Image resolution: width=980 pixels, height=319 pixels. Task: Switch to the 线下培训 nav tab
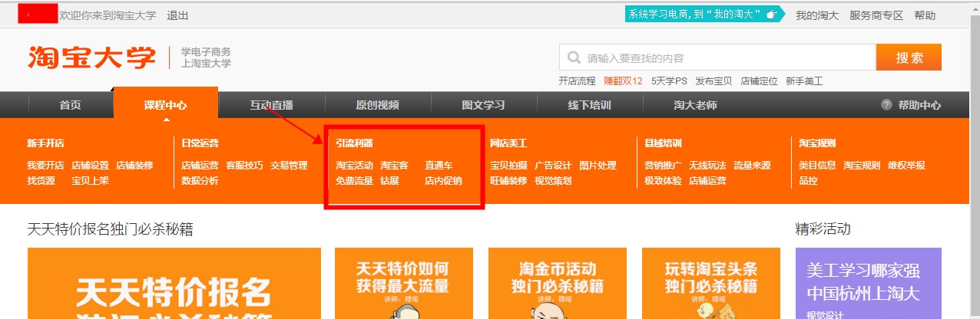589,105
